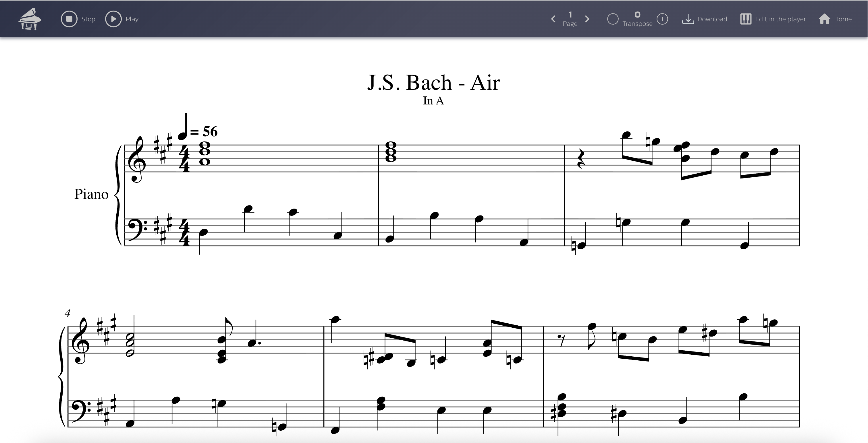This screenshot has height=443, width=868.
Task: Click the Stop text label
Action: [88, 19]
